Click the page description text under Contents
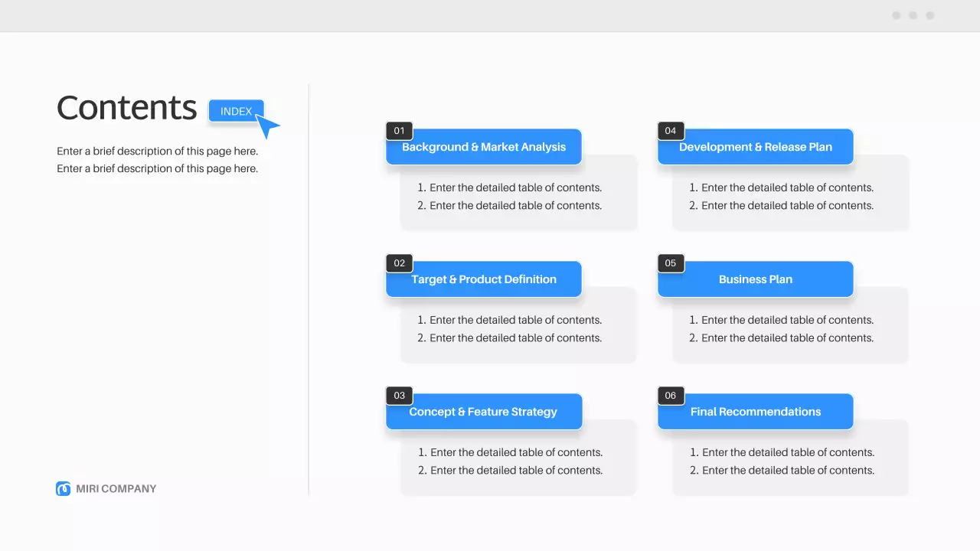 point(157,160)
